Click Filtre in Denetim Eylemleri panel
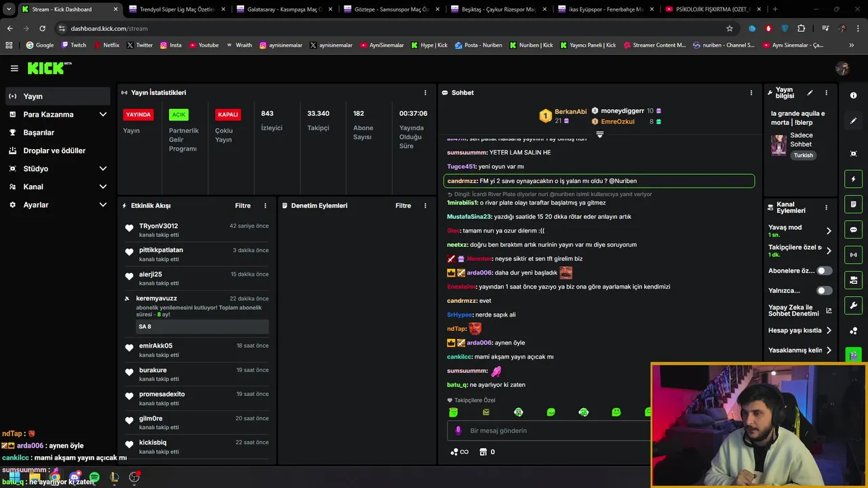Image resolution: width=868 pixels, height=488 pixels. pyautogui.click(x=403, y=205)
